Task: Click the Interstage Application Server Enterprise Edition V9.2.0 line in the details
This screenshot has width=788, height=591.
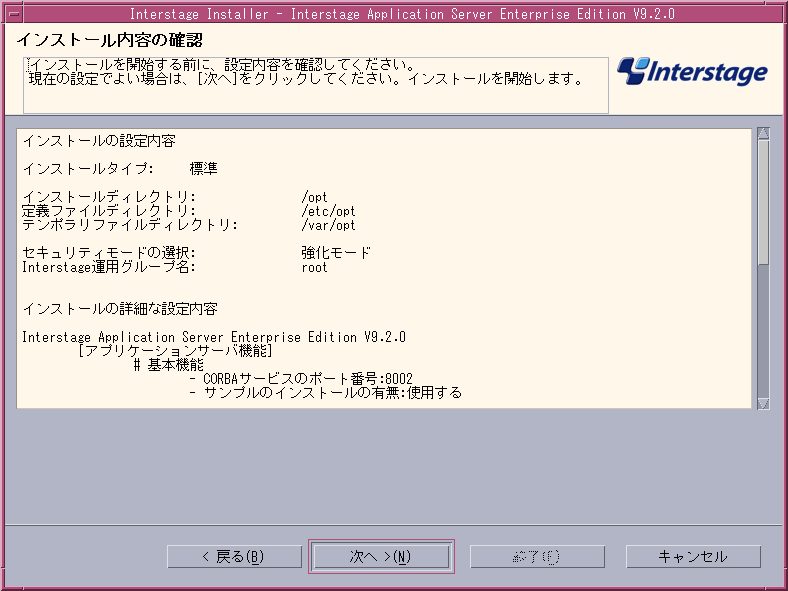Action: [214, 337]
